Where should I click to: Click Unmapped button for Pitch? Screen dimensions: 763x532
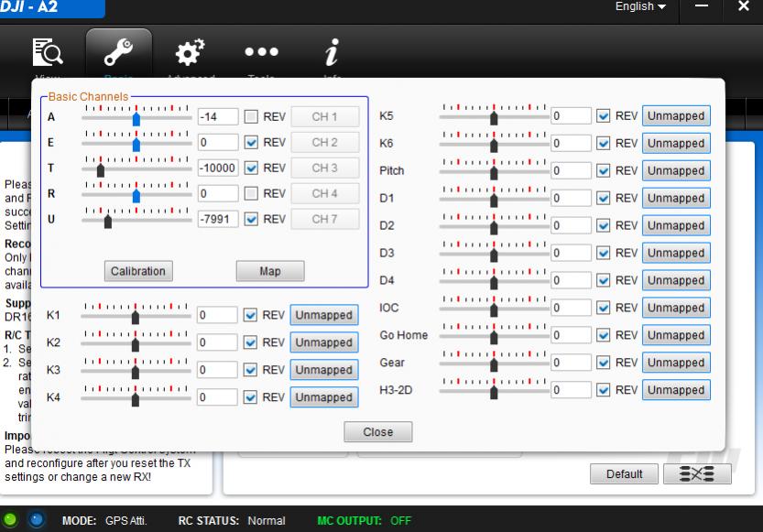[x=676, y=170]
